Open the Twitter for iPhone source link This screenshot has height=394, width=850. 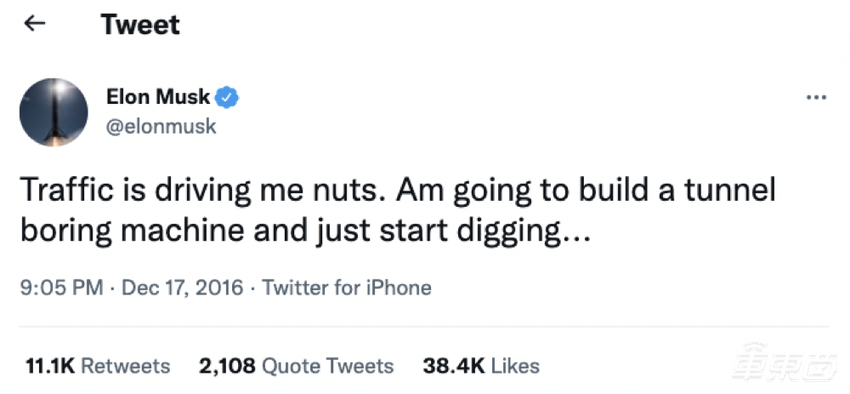click(347, 287)
